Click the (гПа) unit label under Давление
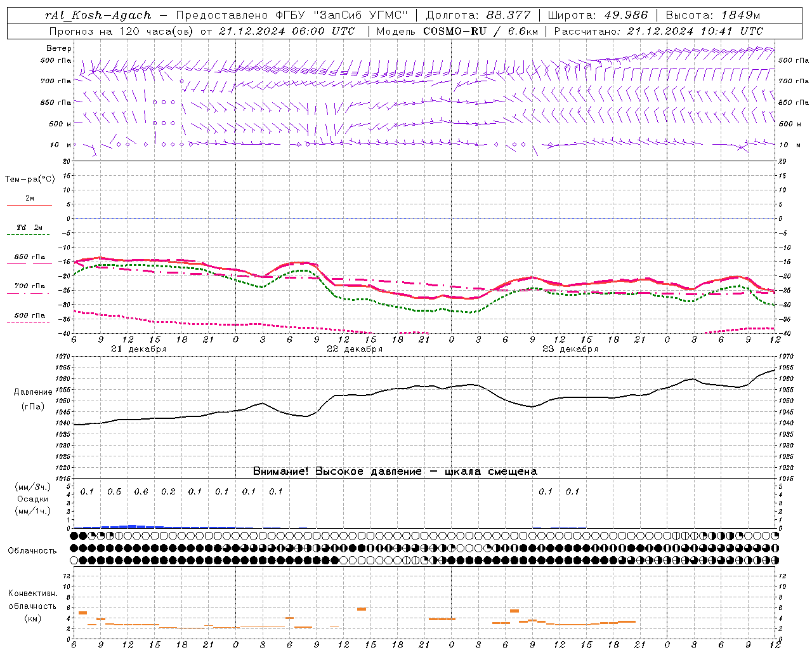 [34, 407]
